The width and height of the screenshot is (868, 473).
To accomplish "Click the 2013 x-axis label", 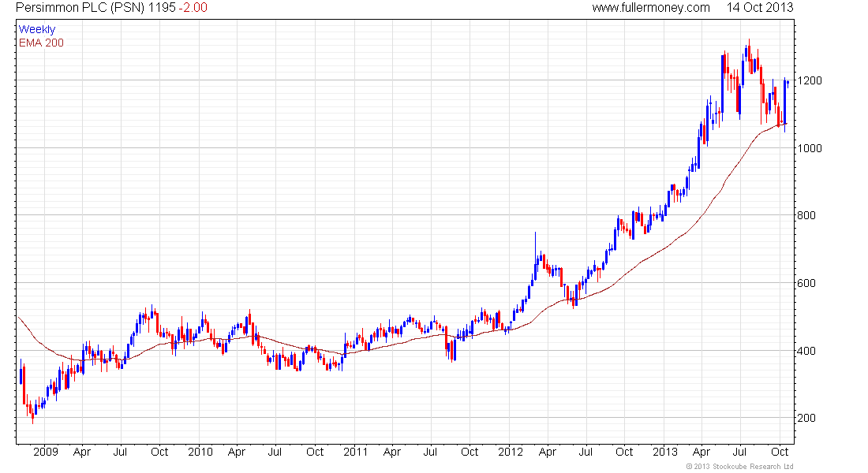I will pyautogui.click(x=665, y=452).
